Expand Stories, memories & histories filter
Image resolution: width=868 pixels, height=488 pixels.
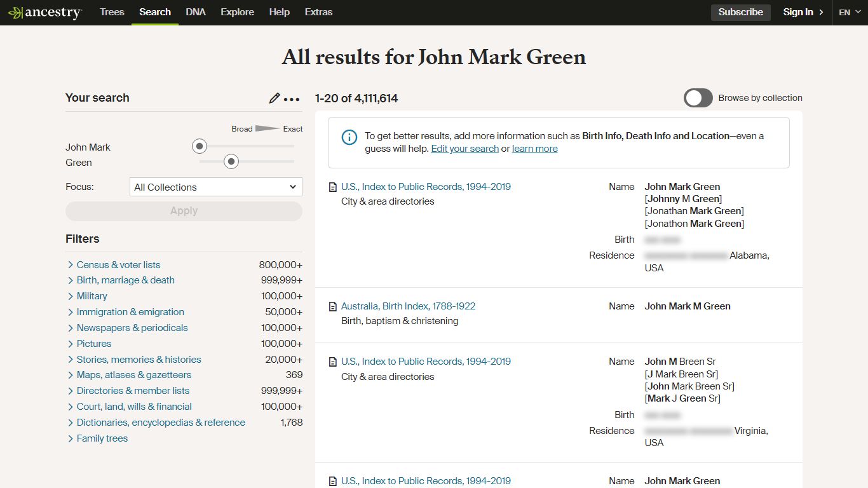pyautogui.click(x=133, y=360)
